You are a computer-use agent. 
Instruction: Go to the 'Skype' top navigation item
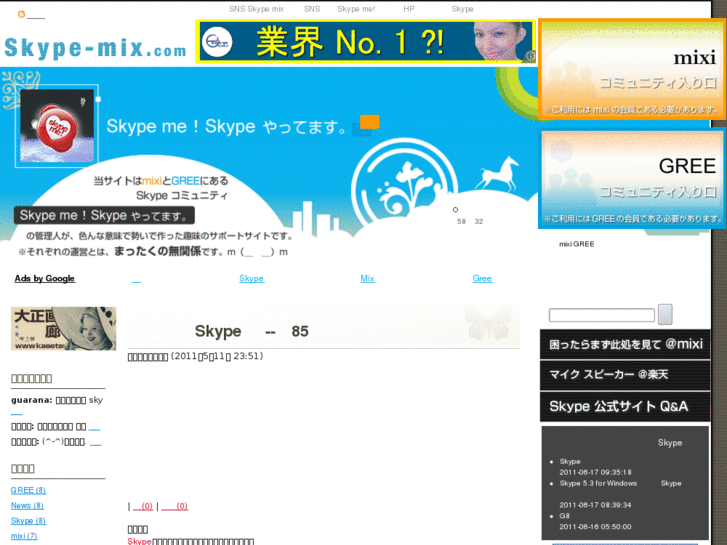462,9
